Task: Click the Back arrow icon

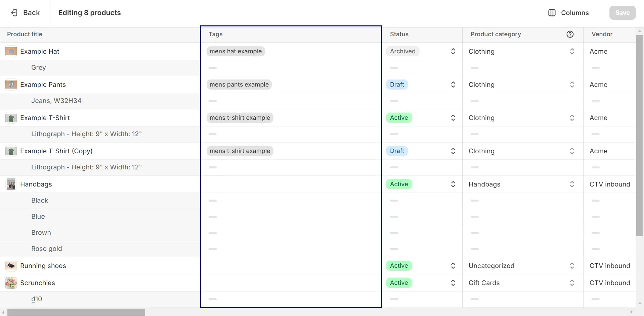Action: coord(14,13)
